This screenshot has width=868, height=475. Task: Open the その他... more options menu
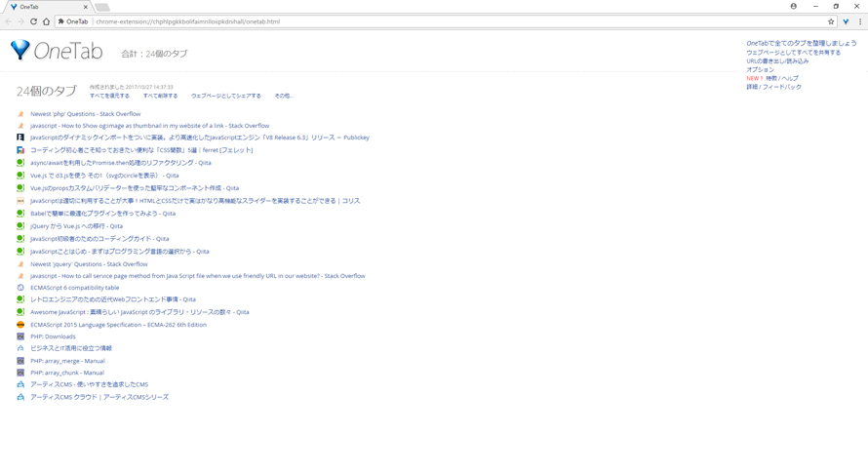[284, 96]
